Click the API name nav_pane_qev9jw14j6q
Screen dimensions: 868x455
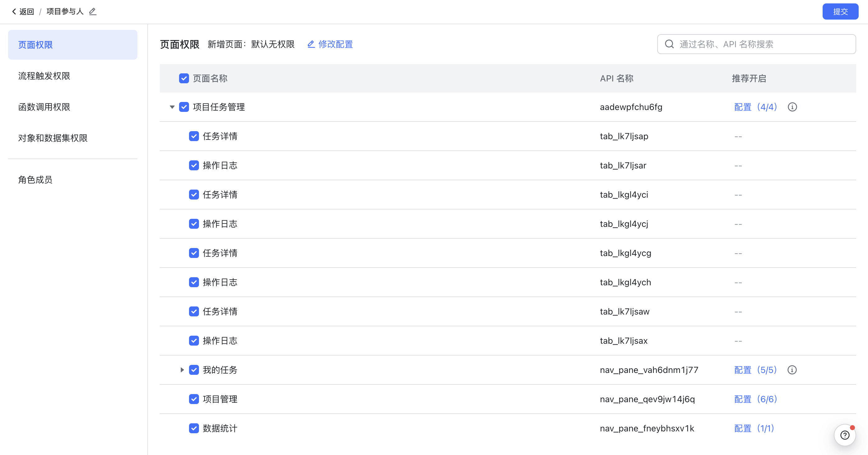click(647, 399)
